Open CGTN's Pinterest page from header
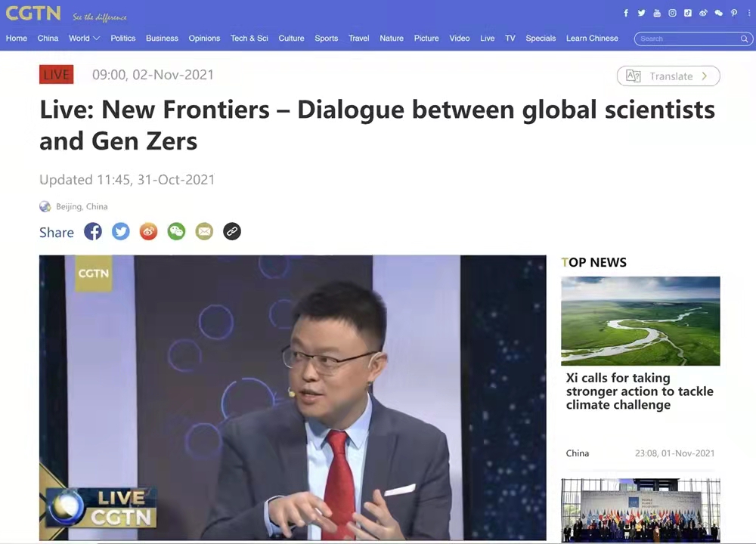This screenshot has width=756, height=544. coord(734,13)
